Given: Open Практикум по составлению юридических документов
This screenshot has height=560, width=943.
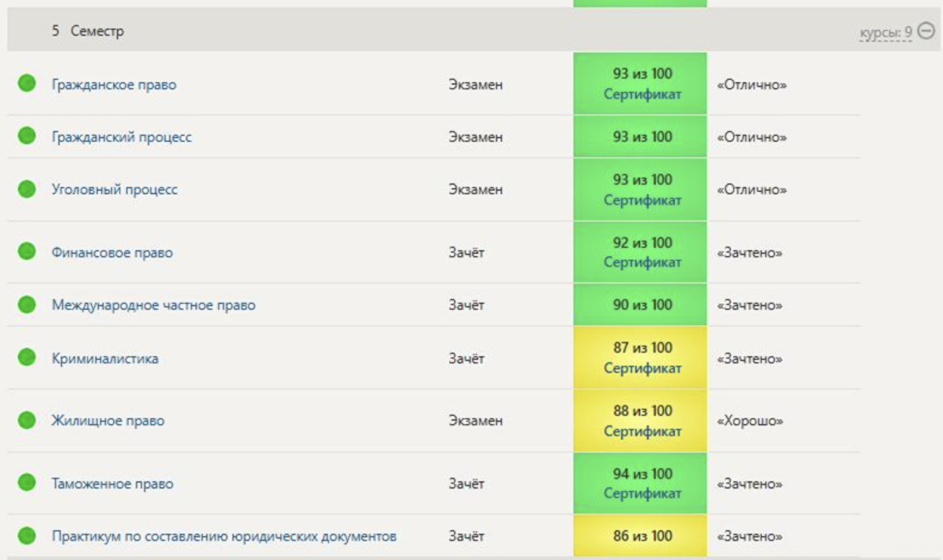Looking at the screenshot, I should [224, 536].
